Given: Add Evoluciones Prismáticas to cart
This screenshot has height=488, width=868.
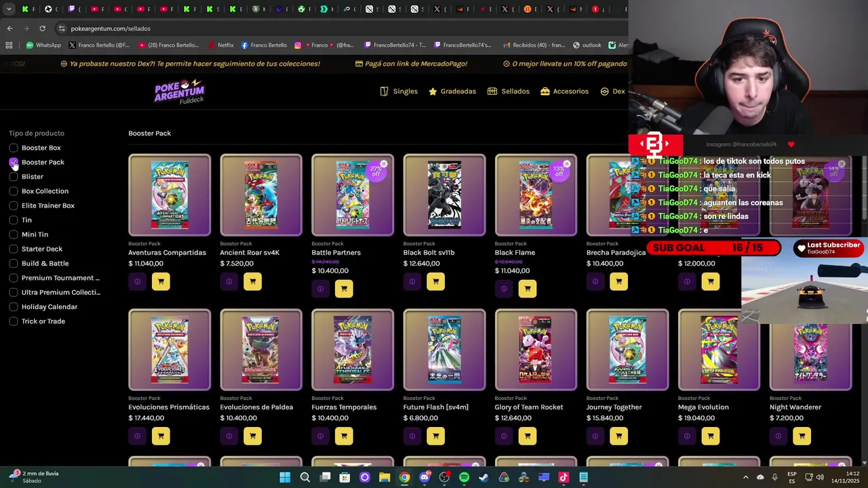Looking at the screenshot, I should pos(161,436).
